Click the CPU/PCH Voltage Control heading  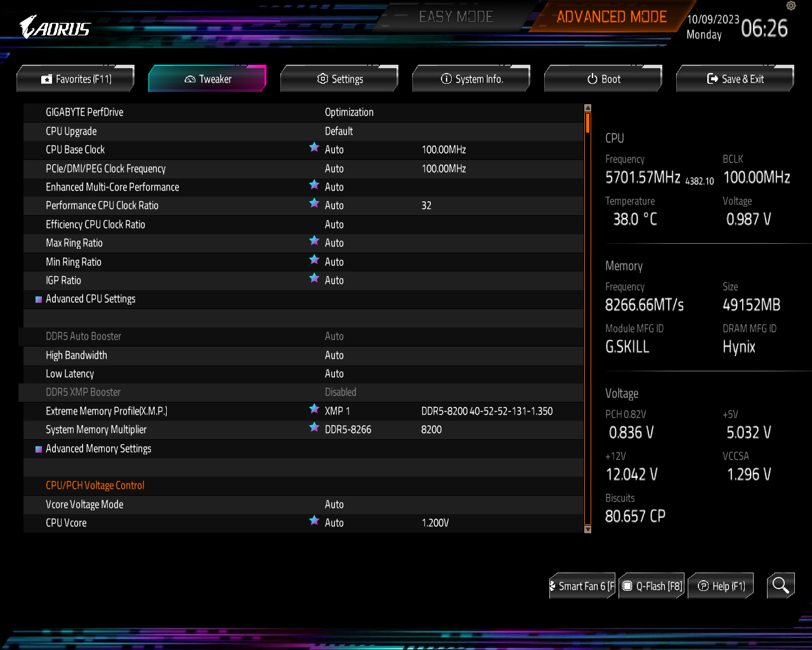[x=95, y=486]
